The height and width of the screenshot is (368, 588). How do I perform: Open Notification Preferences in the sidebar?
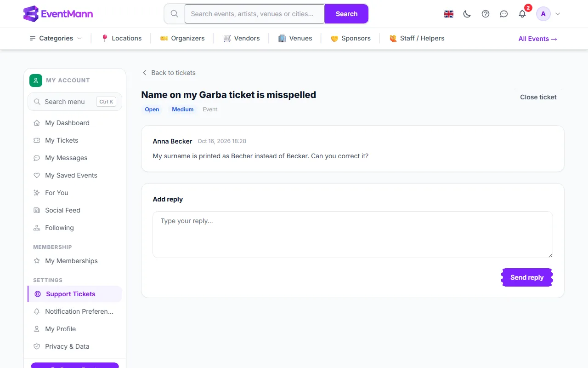[x=75, y=311]
